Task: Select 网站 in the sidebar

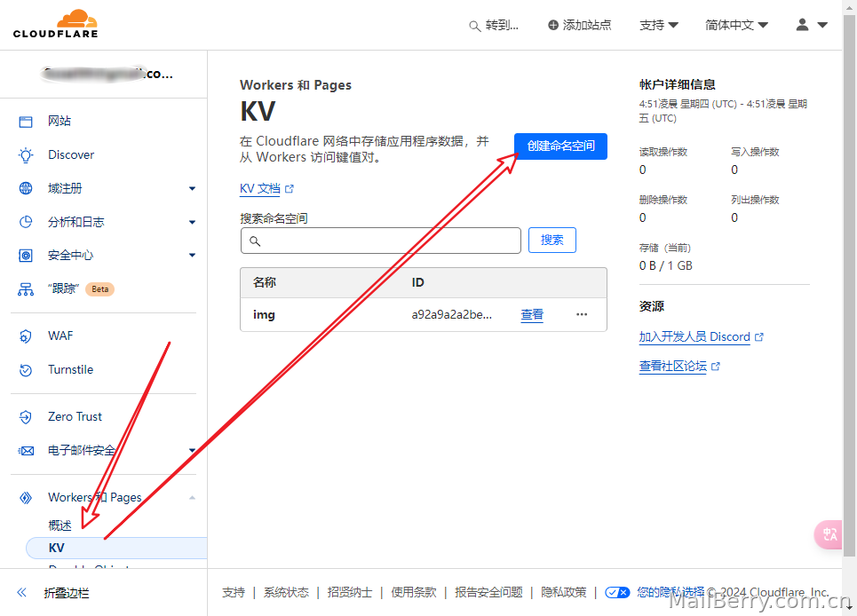Action: pyautogui.click(x=59, y=122)
